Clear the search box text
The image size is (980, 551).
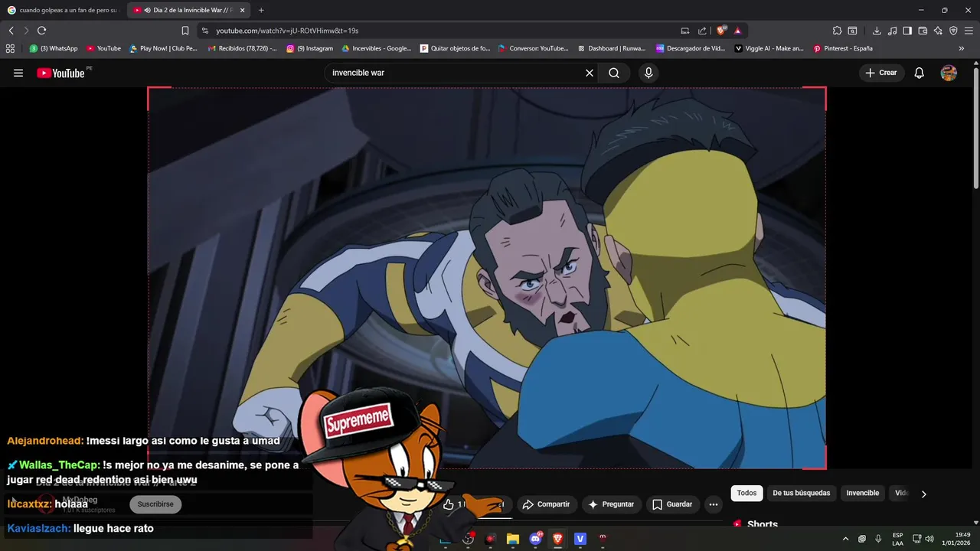tap(590, 73)
